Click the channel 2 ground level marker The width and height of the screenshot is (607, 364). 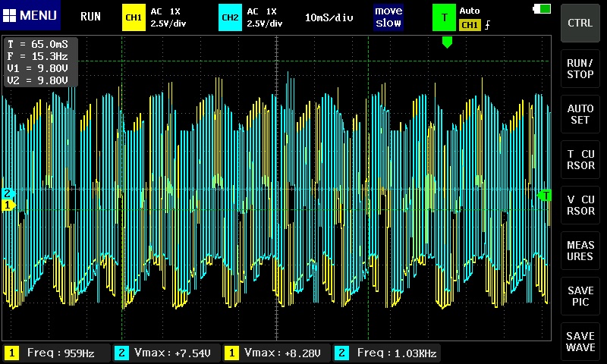(8, 193)
